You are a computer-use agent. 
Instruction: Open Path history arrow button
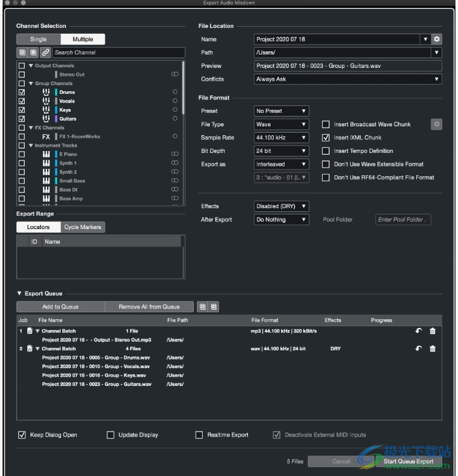tap(436, 53)
